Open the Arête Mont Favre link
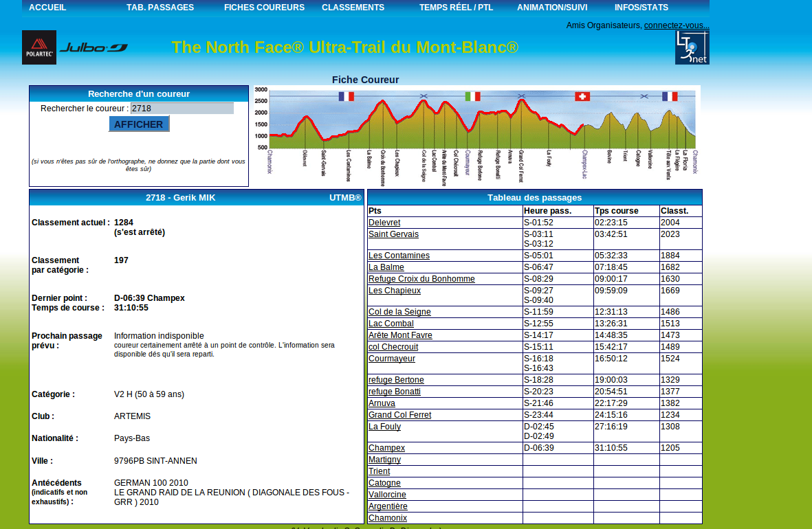The image size is (812, 529). pos(400,335)
